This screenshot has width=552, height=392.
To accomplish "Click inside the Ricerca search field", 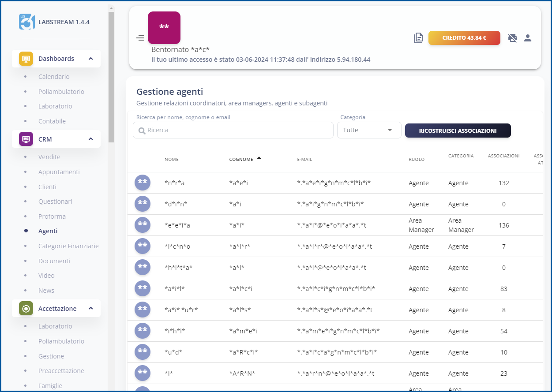I will coord(233,130).
